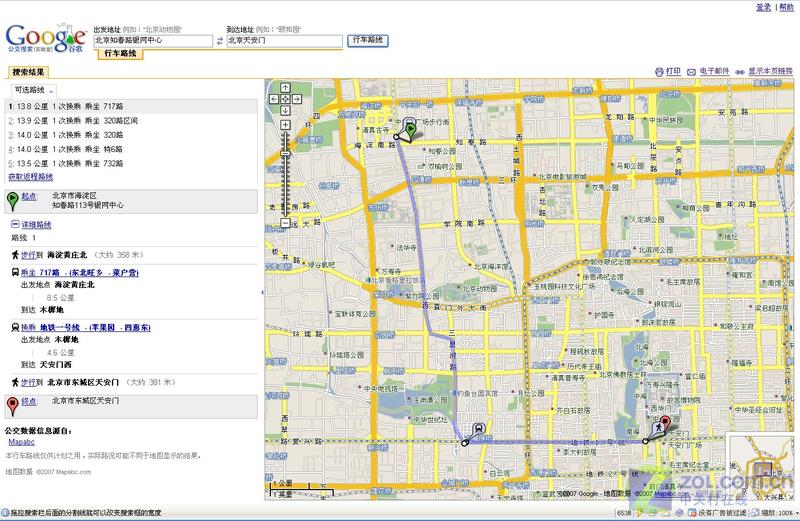Open the 打印 link
This screenshot has width=800, height=521.
[x=673, y=71]
